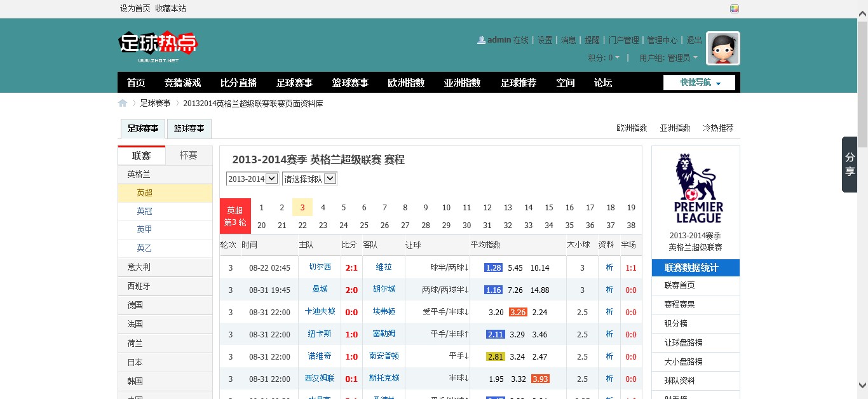
Task: Click the admin user profile icon
Action: click(x=481, y=40)
